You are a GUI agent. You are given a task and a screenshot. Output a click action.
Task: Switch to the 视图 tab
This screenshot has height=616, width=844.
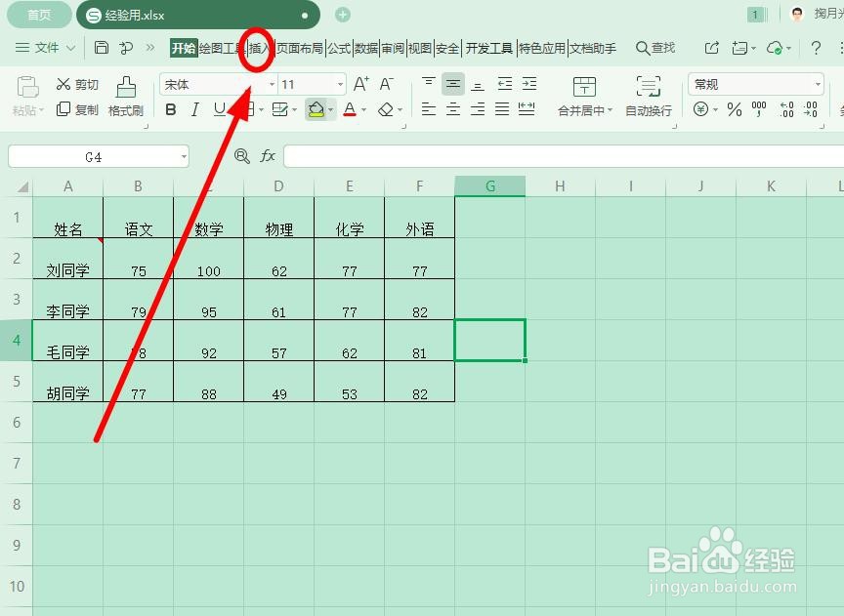[x=420, y=49]
